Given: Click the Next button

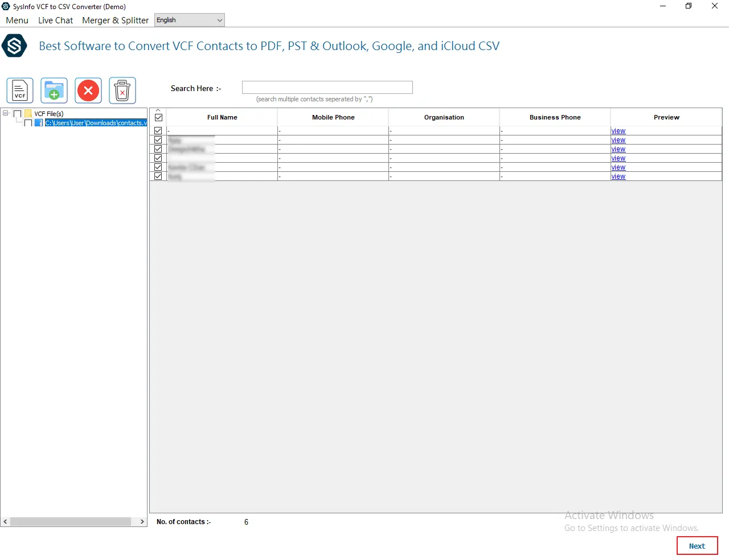Looking at the screenshot, I should [x=697, y=546].
